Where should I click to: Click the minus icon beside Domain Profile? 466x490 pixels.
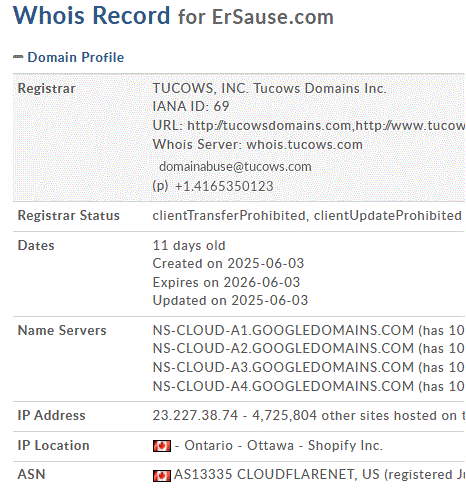(x=18, y=57)
